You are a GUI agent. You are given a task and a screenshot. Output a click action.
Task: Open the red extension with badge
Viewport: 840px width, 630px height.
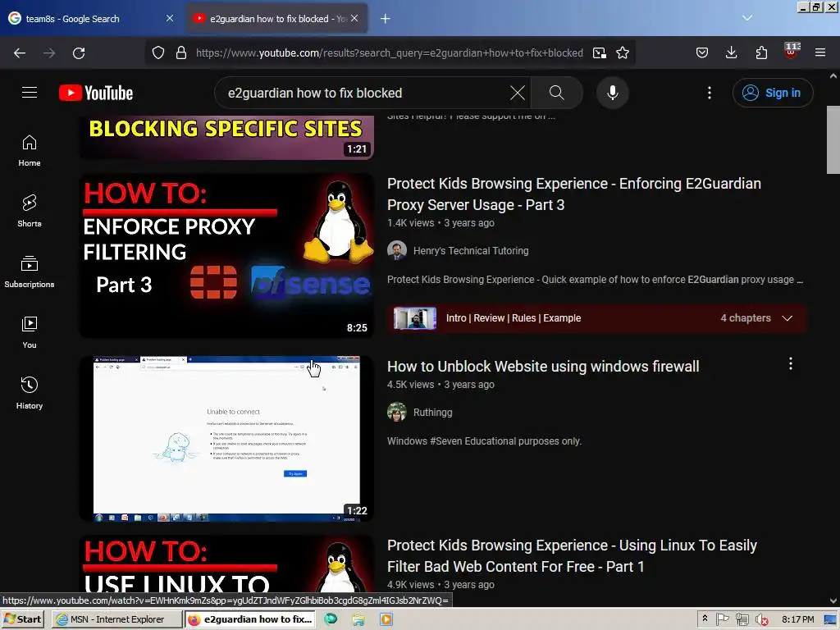point(792,51)
